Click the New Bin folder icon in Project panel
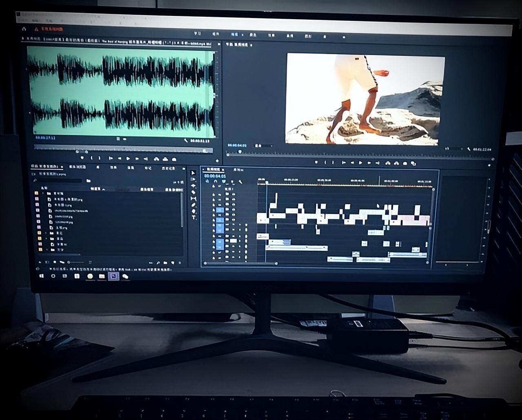 coord(166,263)
